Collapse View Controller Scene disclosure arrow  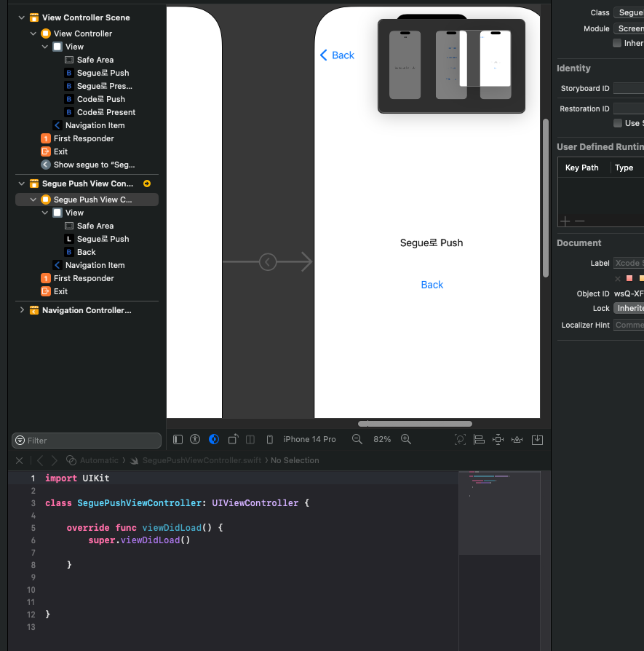click(22, 17)
